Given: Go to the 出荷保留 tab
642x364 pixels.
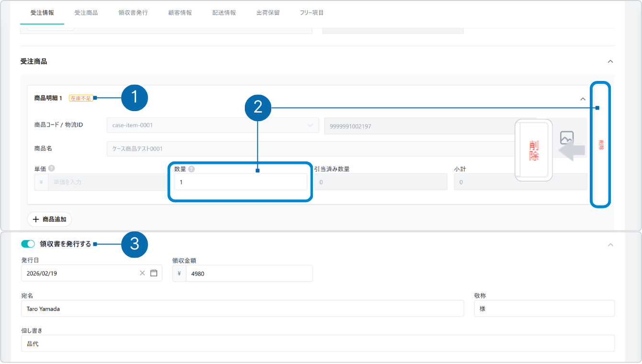Looking at the screenshot, I should [268, 13].
